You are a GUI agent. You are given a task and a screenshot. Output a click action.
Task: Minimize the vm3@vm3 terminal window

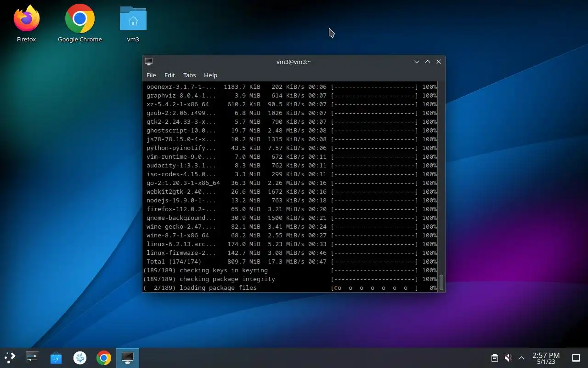coord(417,62)
